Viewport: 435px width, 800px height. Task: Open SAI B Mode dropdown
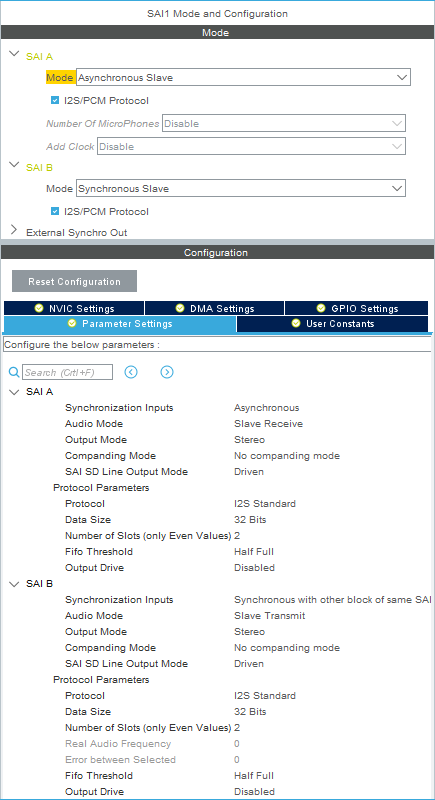tap(241, 188)
